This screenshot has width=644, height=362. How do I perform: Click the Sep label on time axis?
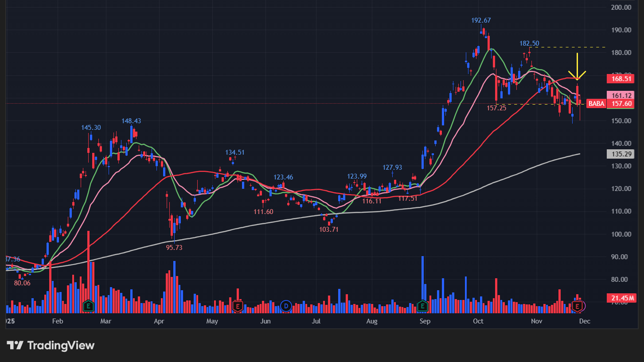[425, 321]
